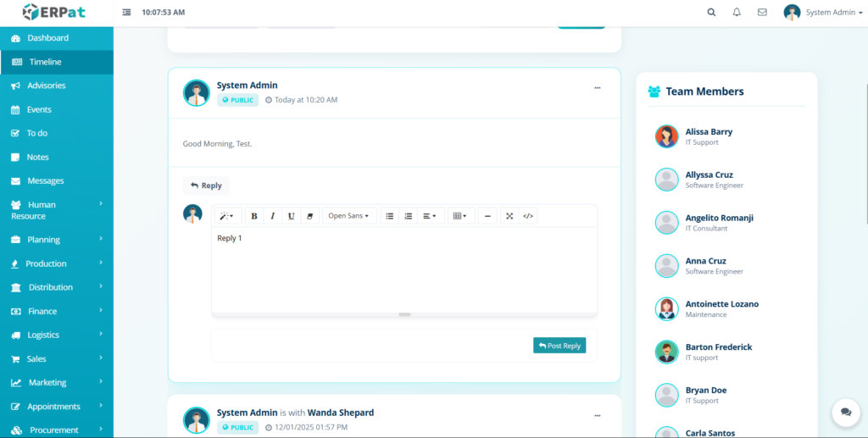
Task: Toggle fullscreen editor mode
Action: [509, 216]
